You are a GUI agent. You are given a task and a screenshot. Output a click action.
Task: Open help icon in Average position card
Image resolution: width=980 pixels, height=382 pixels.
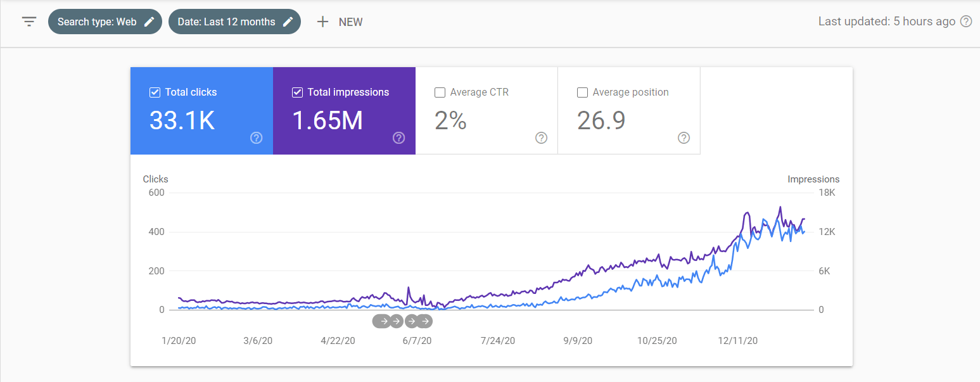point(684,137)
